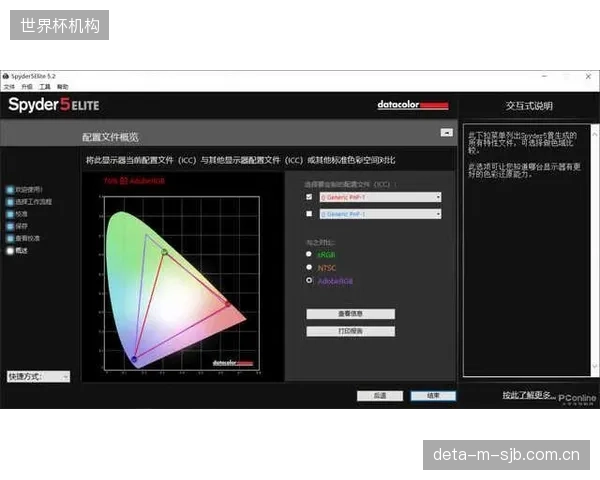Expand the blue Generic PnP profile dropdown

pos(380,214)
